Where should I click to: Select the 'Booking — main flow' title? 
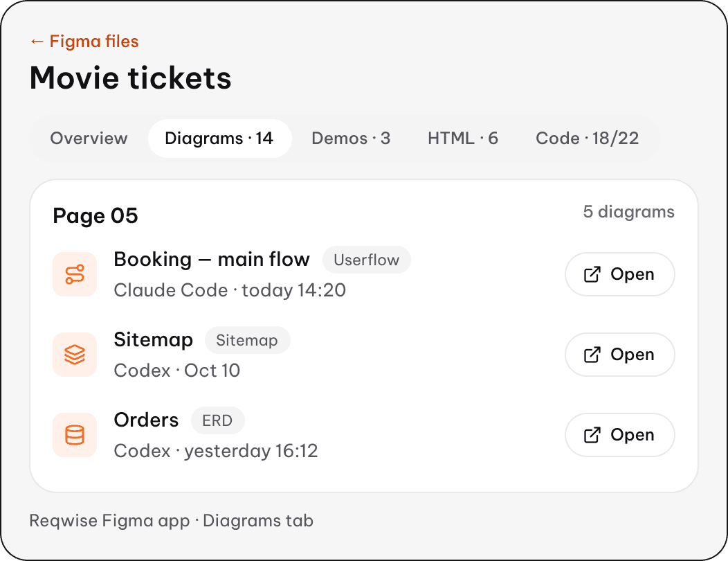click(212, 259)
